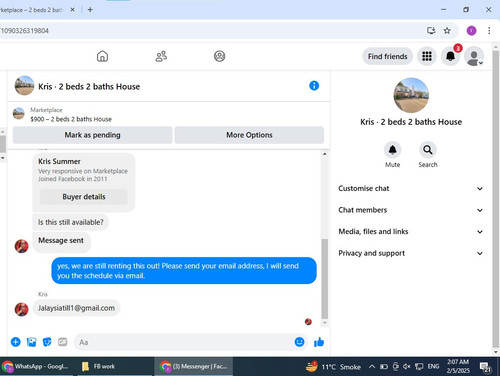
Task: Open Facebook Home icon
Action: click(x=102, y=56)
